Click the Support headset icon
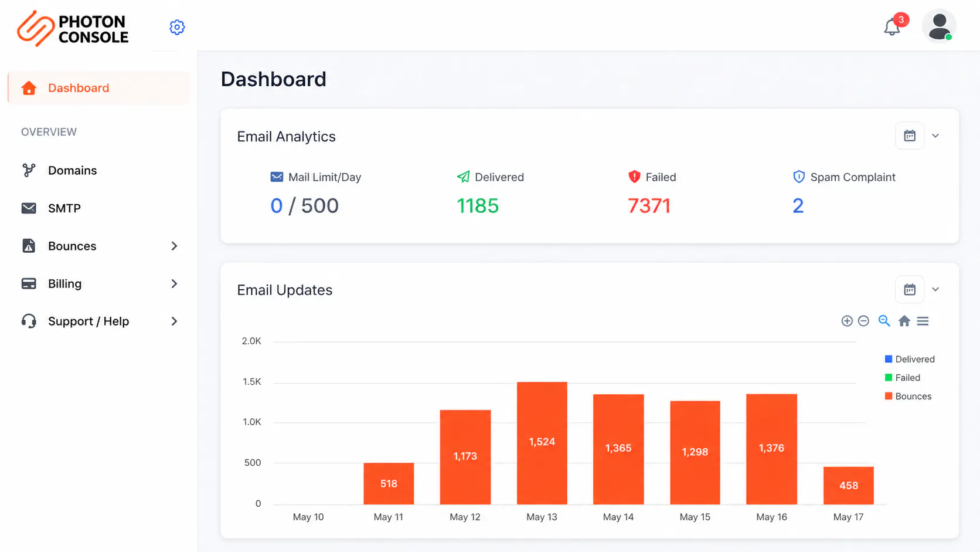This screenshot has width=980, height=552. pyautogui.click(x=29, y=321)
